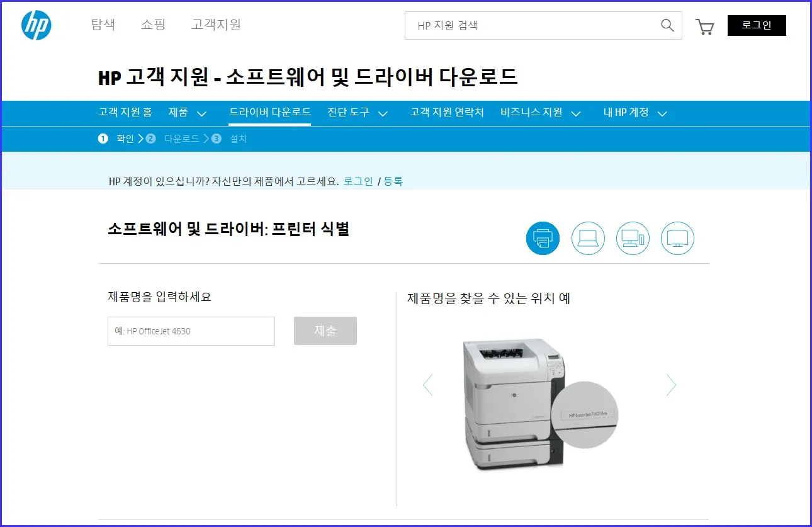
Task: Select the laptop product type icon
Action: [588, 238]
